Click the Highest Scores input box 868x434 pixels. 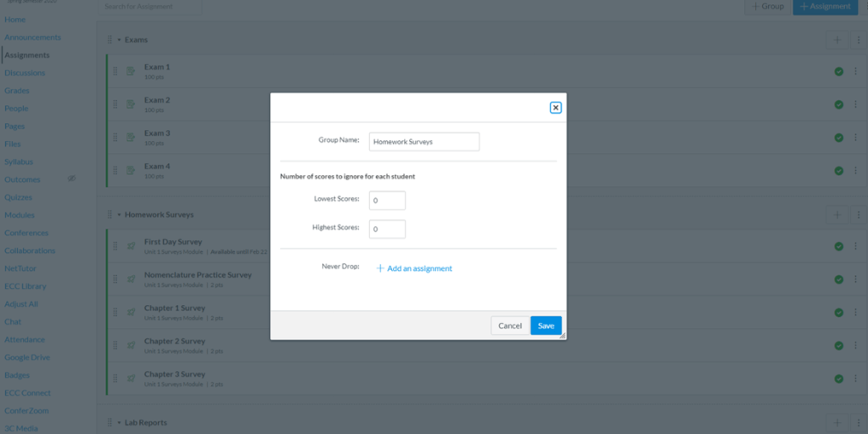[x=387, y=229]
